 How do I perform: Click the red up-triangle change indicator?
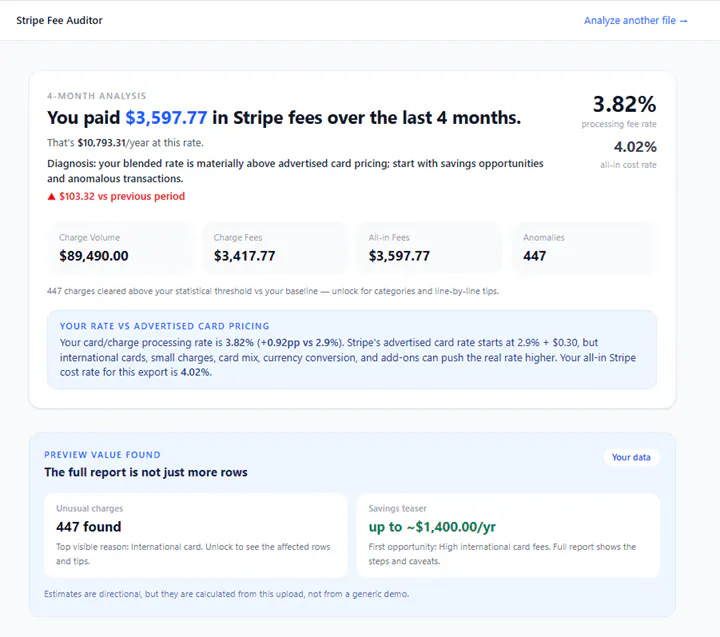tap(51, 197)
